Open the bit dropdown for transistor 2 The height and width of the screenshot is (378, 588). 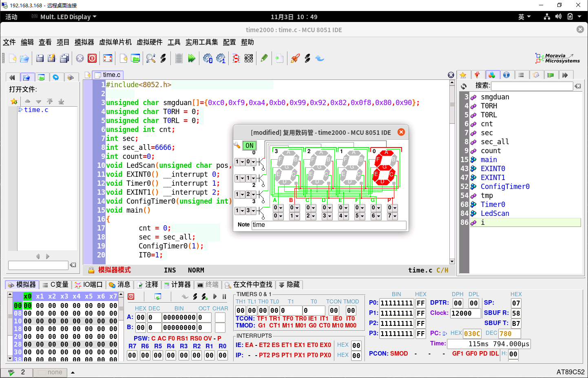tap(250, 194)
